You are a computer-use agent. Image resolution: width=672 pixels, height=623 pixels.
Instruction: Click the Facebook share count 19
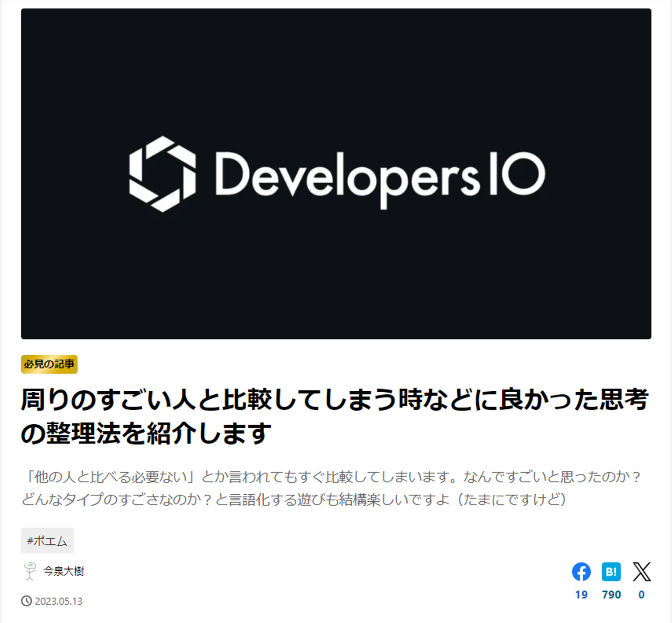[581, 595]
